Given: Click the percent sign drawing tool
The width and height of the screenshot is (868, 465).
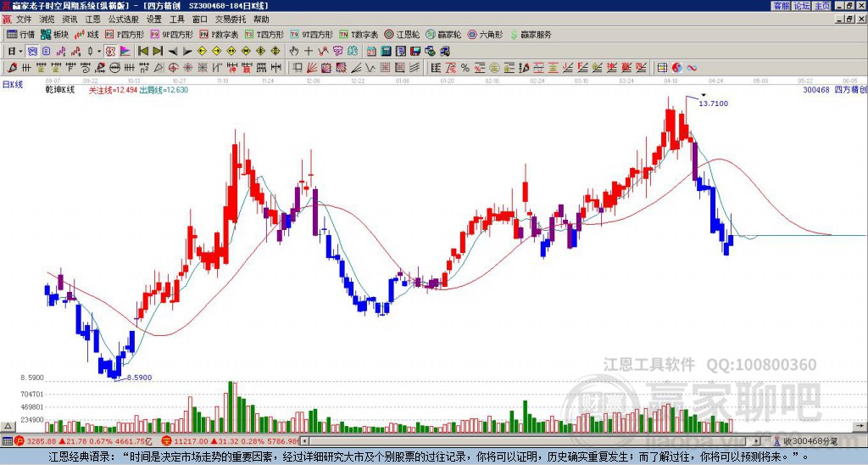Looking at the screenshot, I should coord(465,68).
